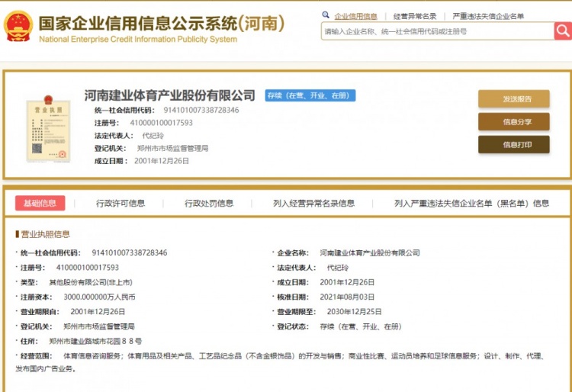Click the 登记状态 value in license info
This screenshot has width=572, height=392.
[361, 326]
